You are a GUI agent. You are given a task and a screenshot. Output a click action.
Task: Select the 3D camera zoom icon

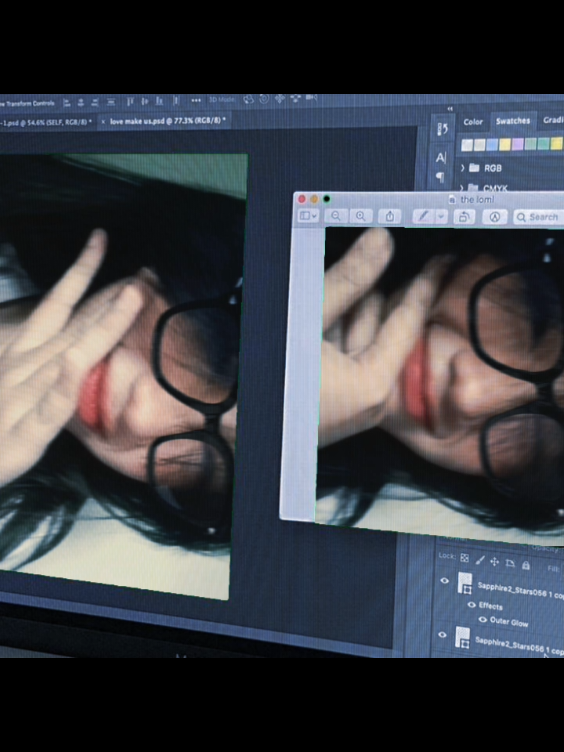coord(311,98)
